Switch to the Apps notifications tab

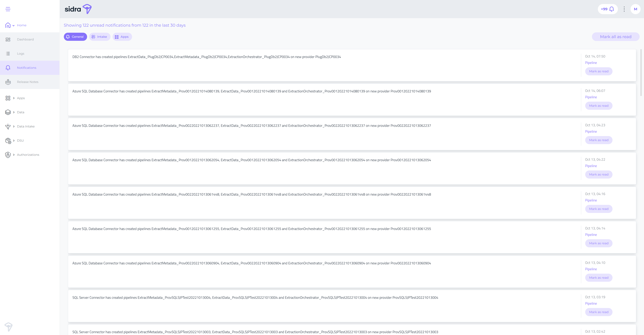coord(122,37)
